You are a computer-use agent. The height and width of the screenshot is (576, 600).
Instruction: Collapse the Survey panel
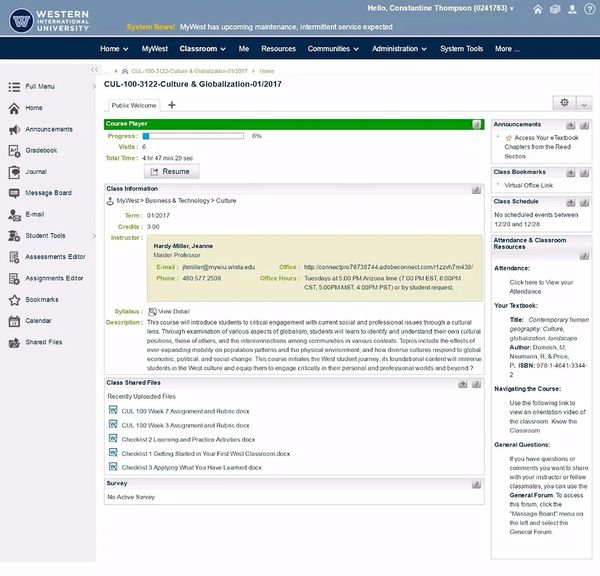point(477,484)
